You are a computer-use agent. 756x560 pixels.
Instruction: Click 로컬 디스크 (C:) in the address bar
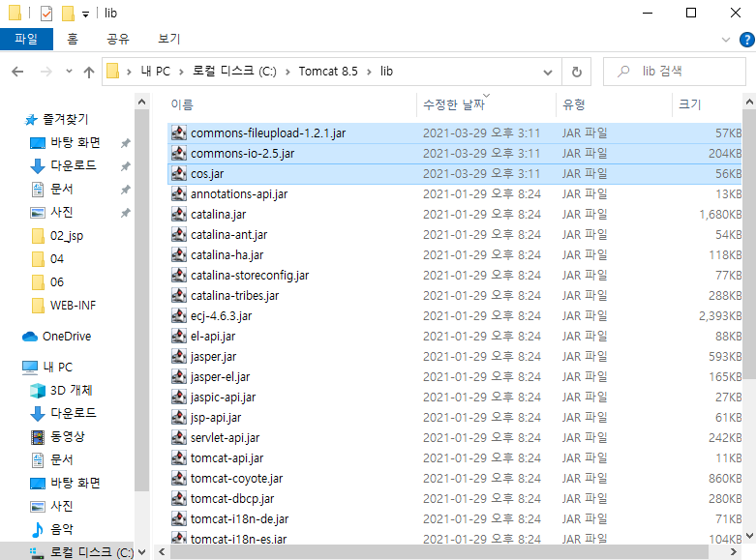(x=234, y=72)
